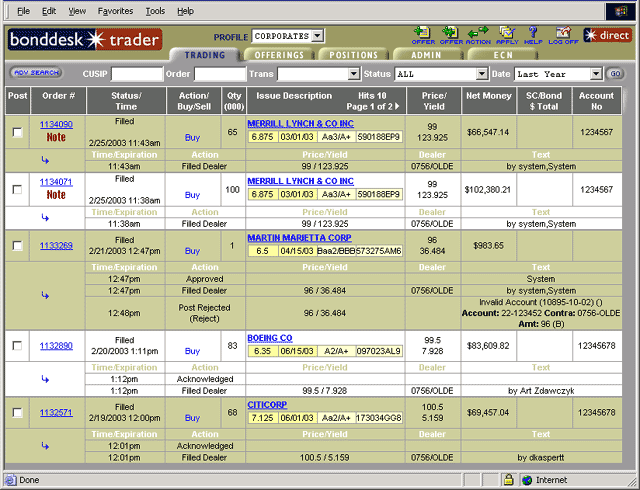This screenshot has height=490, width=640.
Task: Click the 'Post Rejected (Reject)' action cell
Action: pos(204,313)
